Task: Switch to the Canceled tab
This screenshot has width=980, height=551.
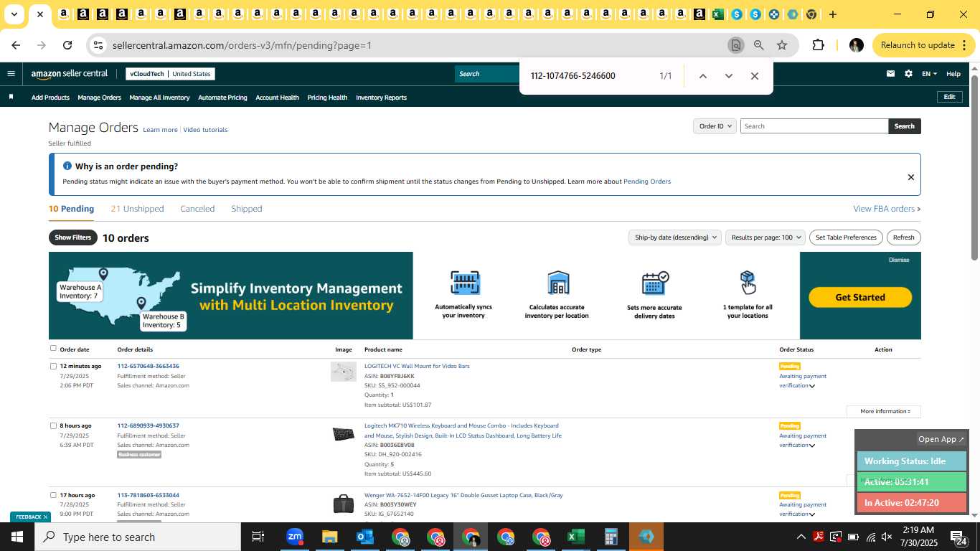Action: pyautogui.click(x=197, y=209)
